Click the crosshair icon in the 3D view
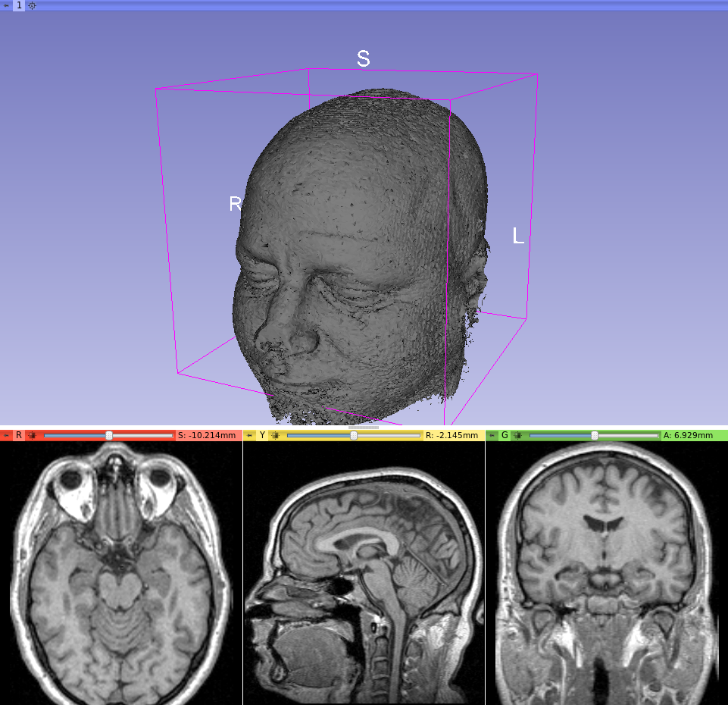Image resolution: width=728 pixels, height=705 pixels. pyautogui.click(x=32, y=5)
